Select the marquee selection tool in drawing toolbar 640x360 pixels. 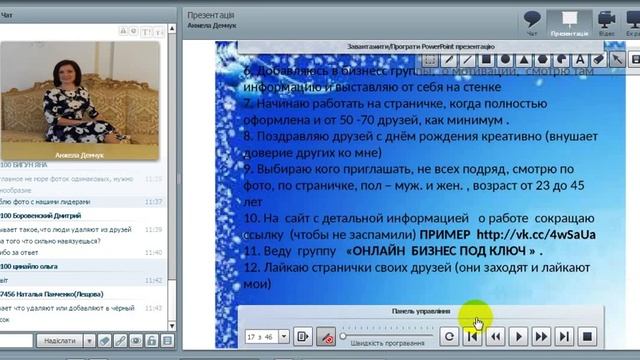(x=429, y=60)
